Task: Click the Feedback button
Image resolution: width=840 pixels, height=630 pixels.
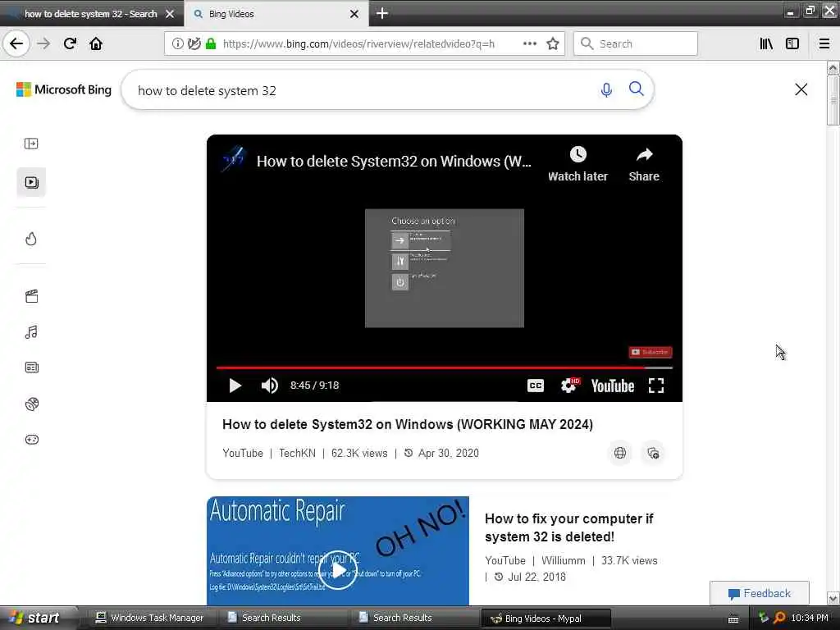Action: click(x=759, y=593)
